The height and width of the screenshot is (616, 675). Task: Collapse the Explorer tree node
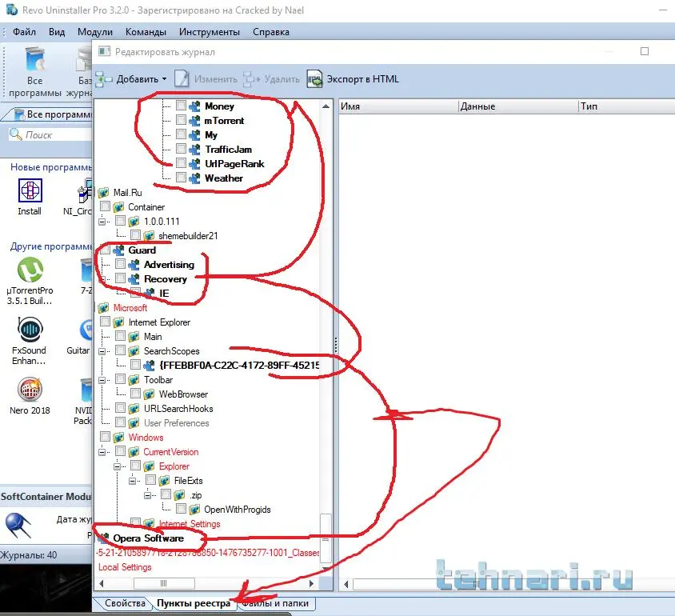[x=118, y=466]
